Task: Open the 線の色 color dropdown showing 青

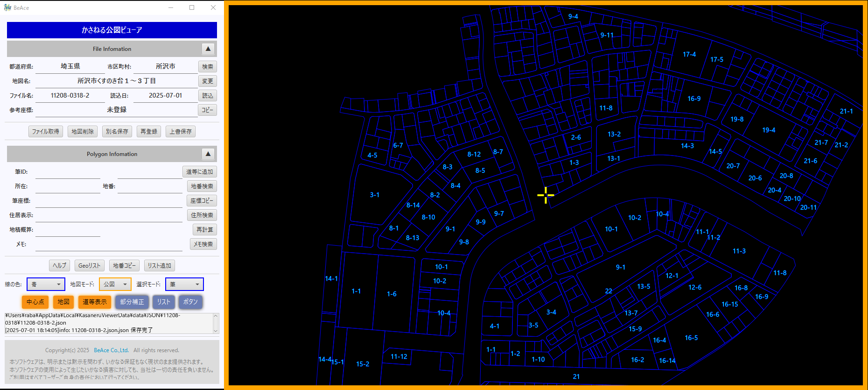Action: (x=46, y=284)
